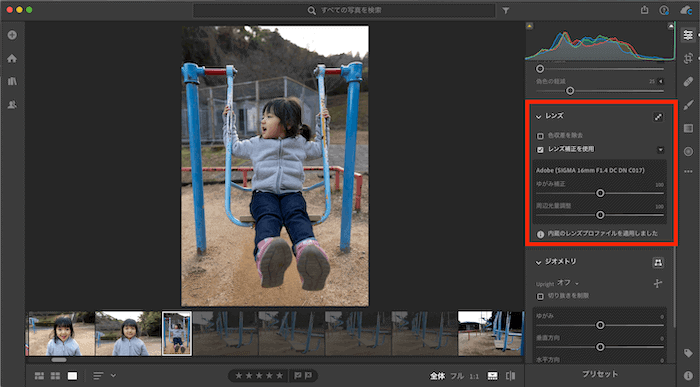Enable 切り抜きを制限 checkbox
Image resolution: width=700 pixels, height=387 pixels.
pyautogui.click(x=540, y=296)
